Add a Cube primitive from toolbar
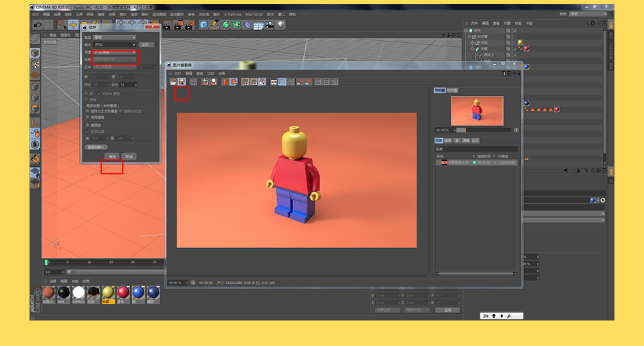The width and height of the screenshot is (644, 346). click(x=203, y=25)
